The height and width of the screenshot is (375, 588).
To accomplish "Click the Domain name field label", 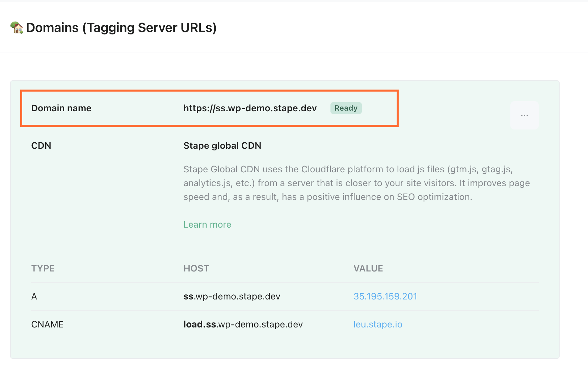I will click(61, 108).
